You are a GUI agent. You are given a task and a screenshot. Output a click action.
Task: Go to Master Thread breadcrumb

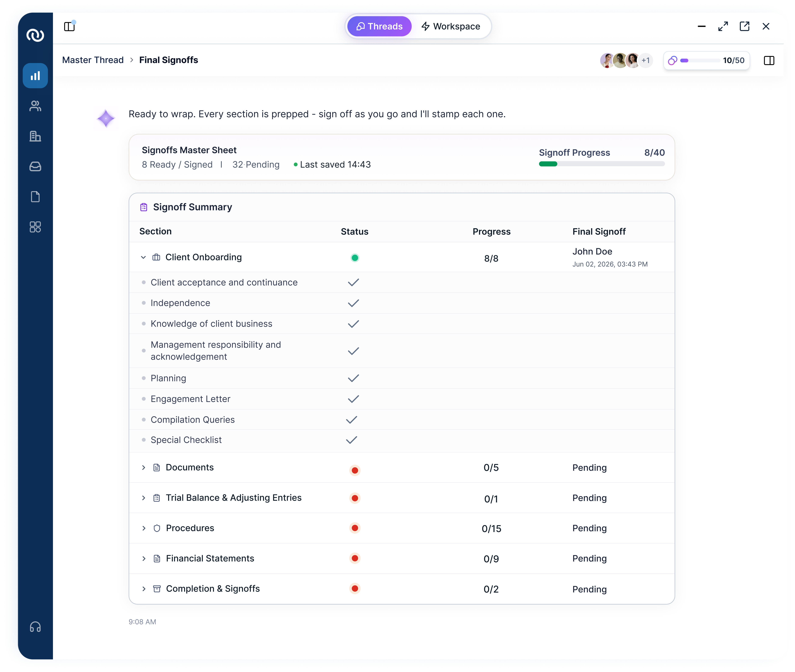(93, 60)
